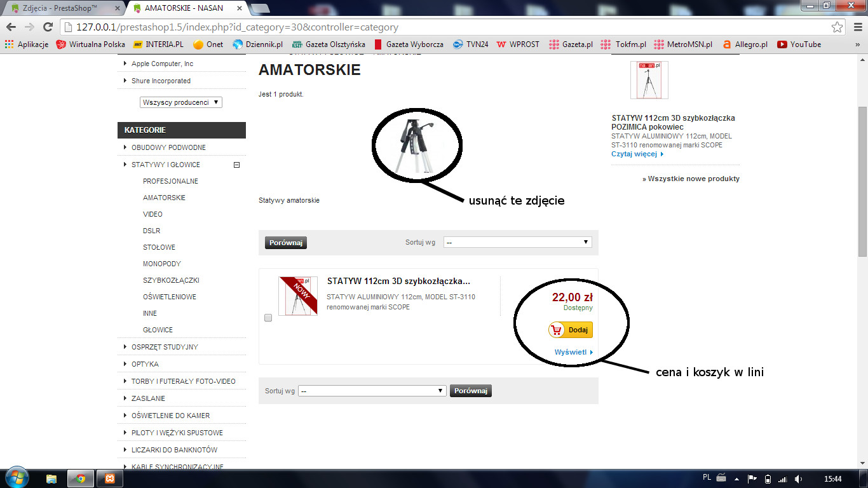Click the page vertical scrollbar thumb

[x=862, y=181]
